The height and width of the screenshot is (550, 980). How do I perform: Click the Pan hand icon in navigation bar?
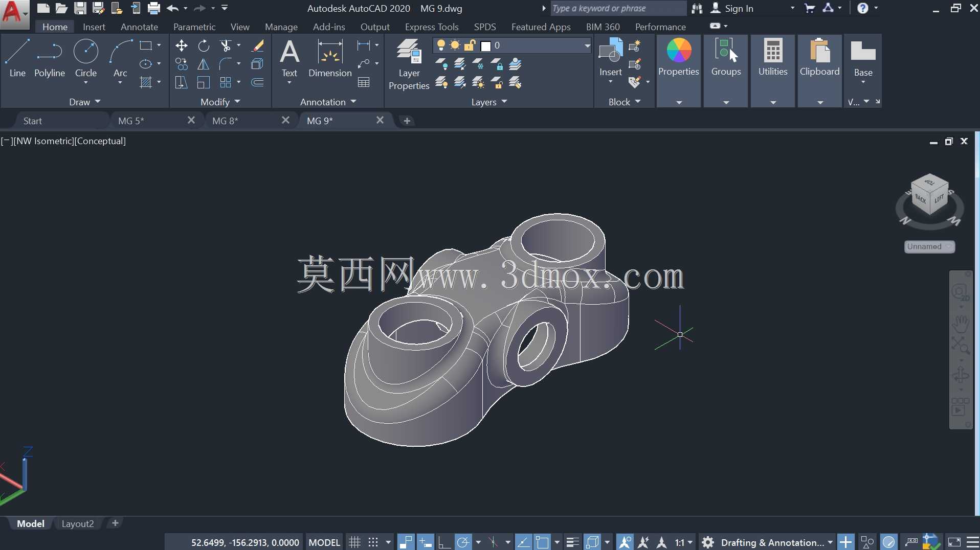(961, 324)
